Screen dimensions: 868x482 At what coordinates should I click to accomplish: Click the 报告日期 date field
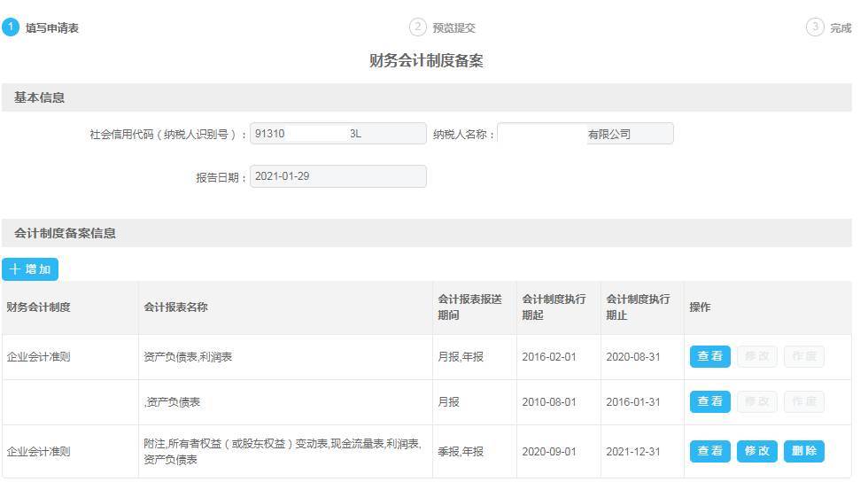pos(338,176)
